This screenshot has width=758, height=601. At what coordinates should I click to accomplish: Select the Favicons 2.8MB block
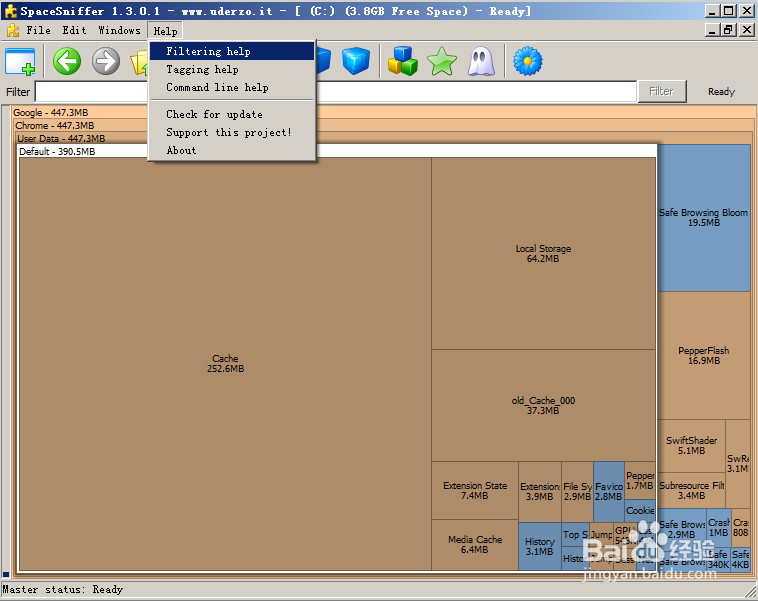click(609, 491)
